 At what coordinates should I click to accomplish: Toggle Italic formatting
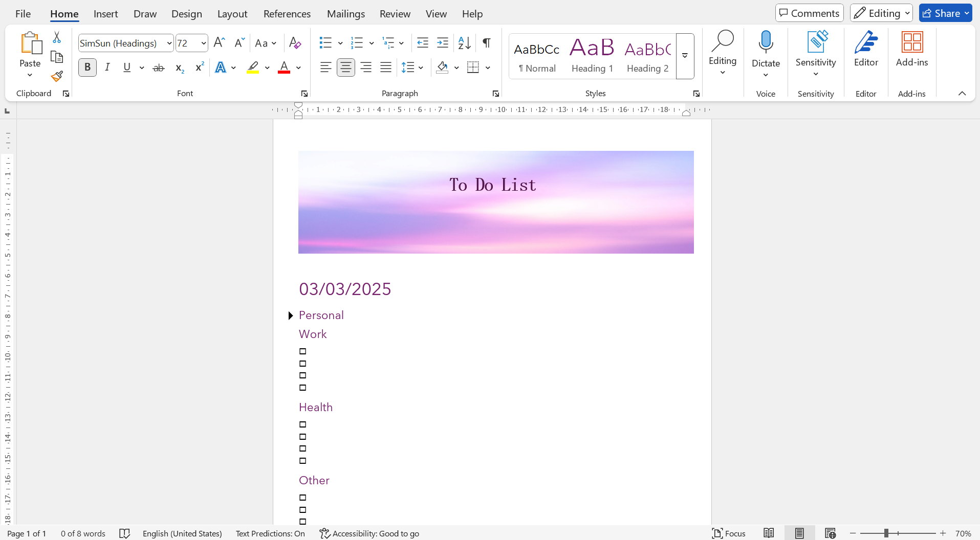[107, 67]
